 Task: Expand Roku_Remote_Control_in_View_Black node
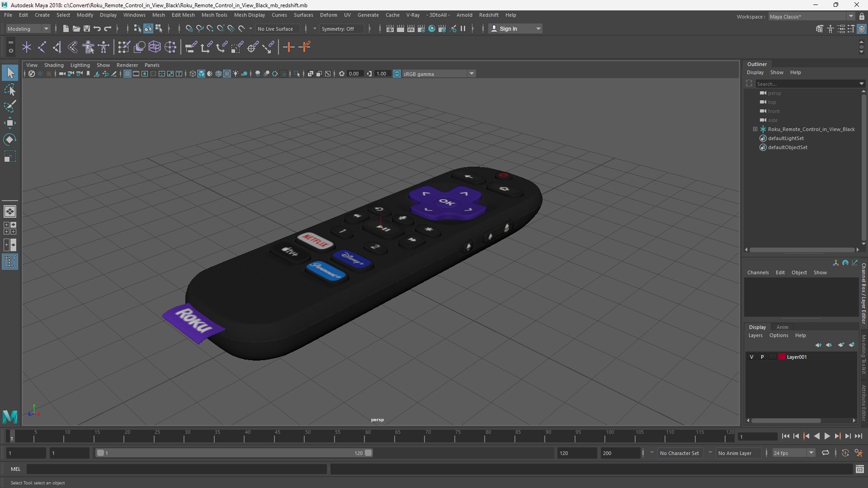755,129
